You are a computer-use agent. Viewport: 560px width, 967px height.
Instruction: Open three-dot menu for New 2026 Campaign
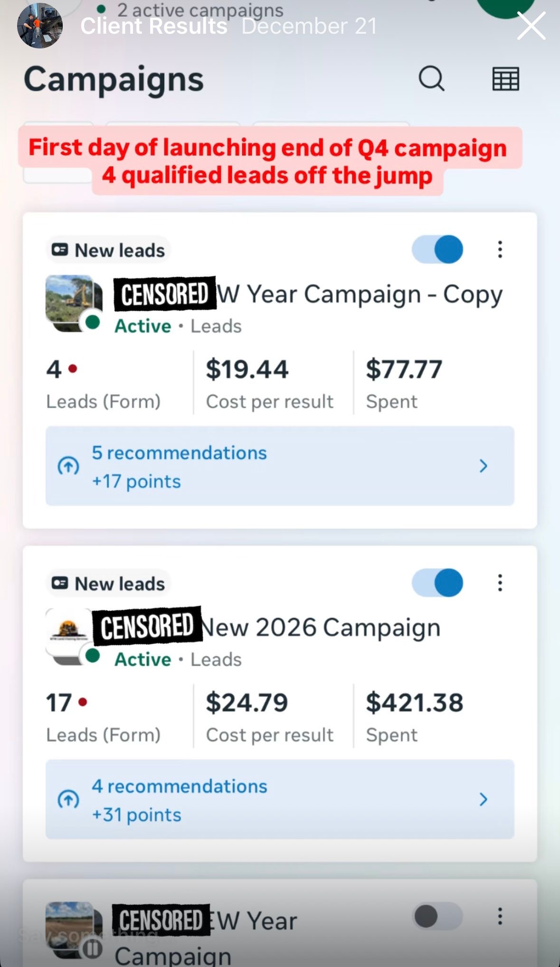pos(500,583)
